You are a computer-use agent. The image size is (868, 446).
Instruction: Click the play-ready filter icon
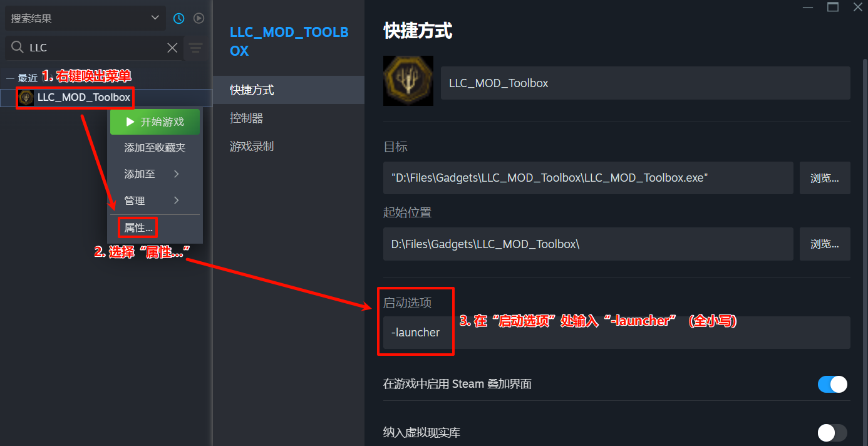click(x=199, y=19)
